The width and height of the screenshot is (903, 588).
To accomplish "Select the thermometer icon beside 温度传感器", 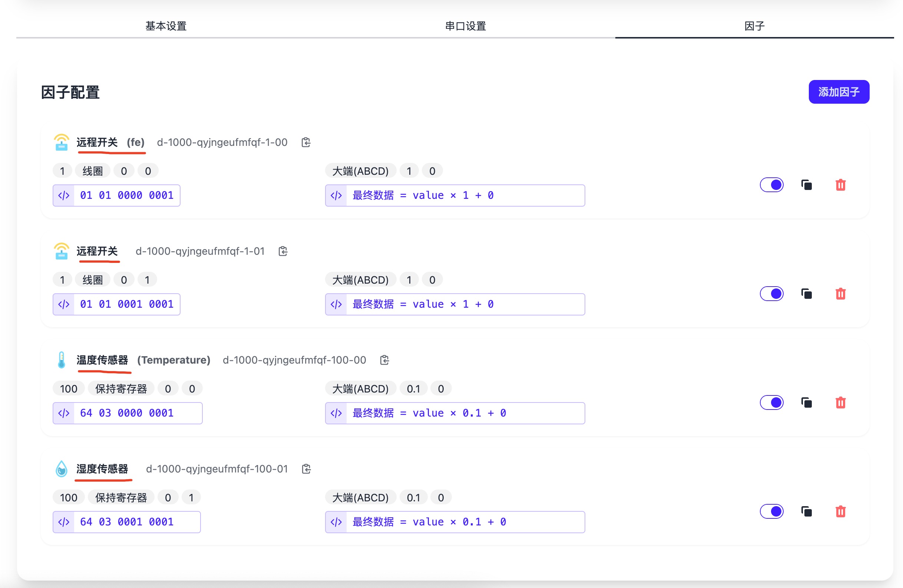I will [62, 360].
